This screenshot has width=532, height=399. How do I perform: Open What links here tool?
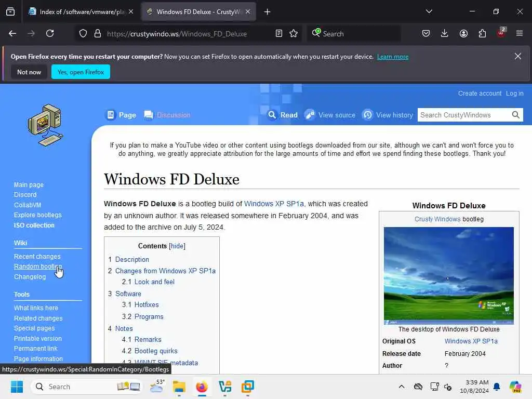pos(36,308)
